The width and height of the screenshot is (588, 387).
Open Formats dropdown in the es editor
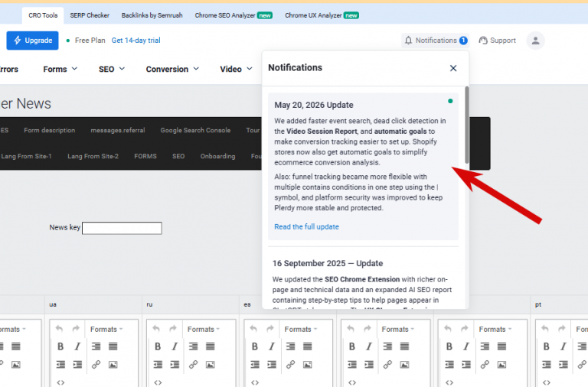pyautogui.click(x=300, y=330)
